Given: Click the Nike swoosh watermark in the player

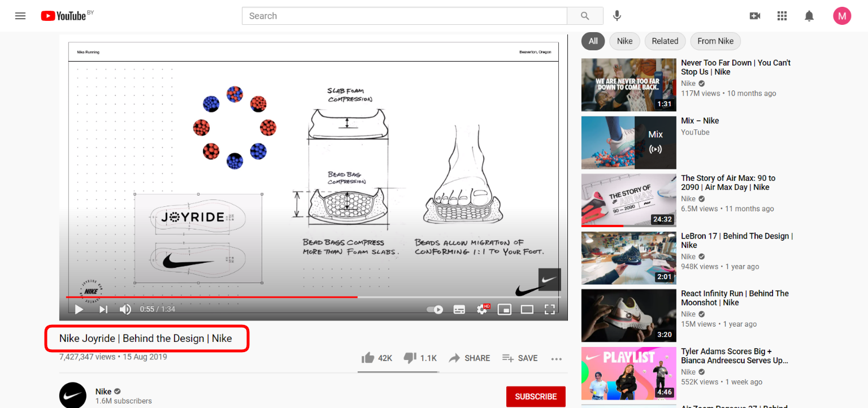Looking at the screenshot, I should point(549,280).
